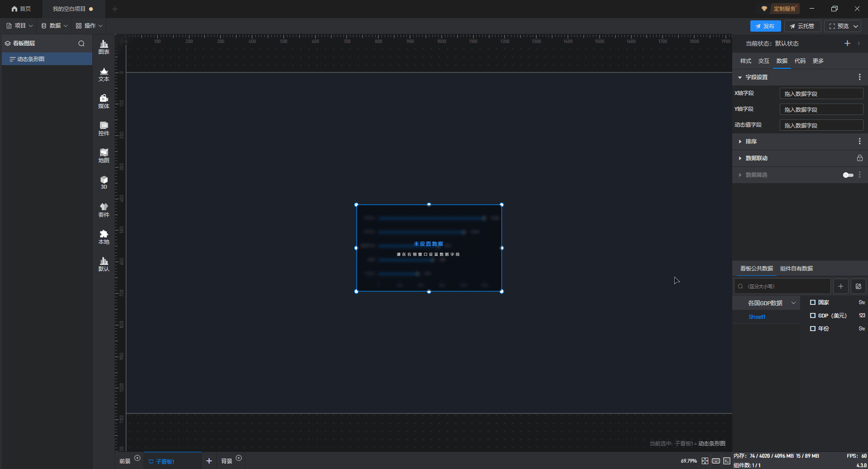This screenshot has height=469, width=868.
Task: Select the 媒体 media components icon
Action: [104, 101]
